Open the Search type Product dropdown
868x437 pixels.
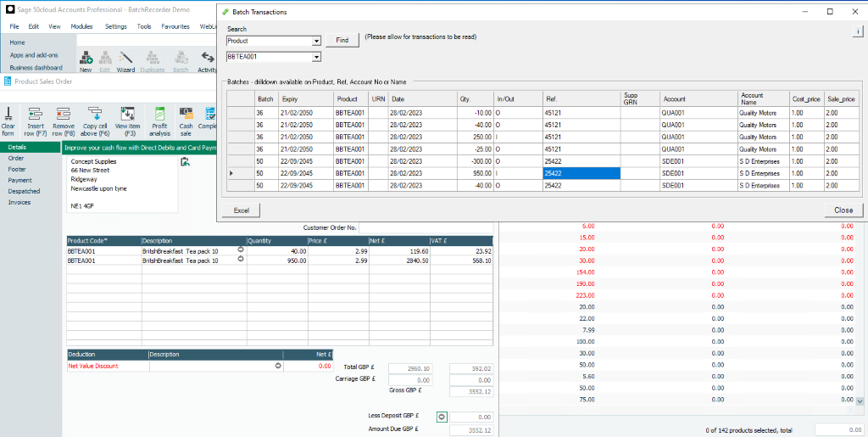pyautogui.click(x=317, y=41)
